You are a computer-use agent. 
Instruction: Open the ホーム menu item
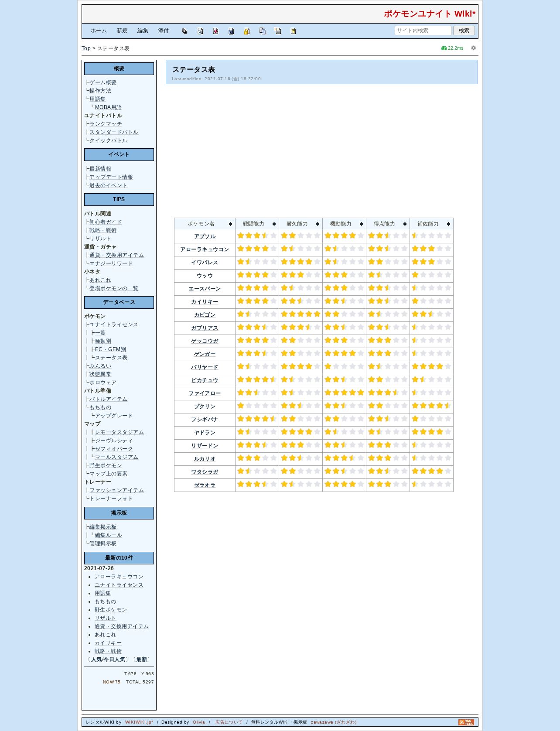[99, 31]
